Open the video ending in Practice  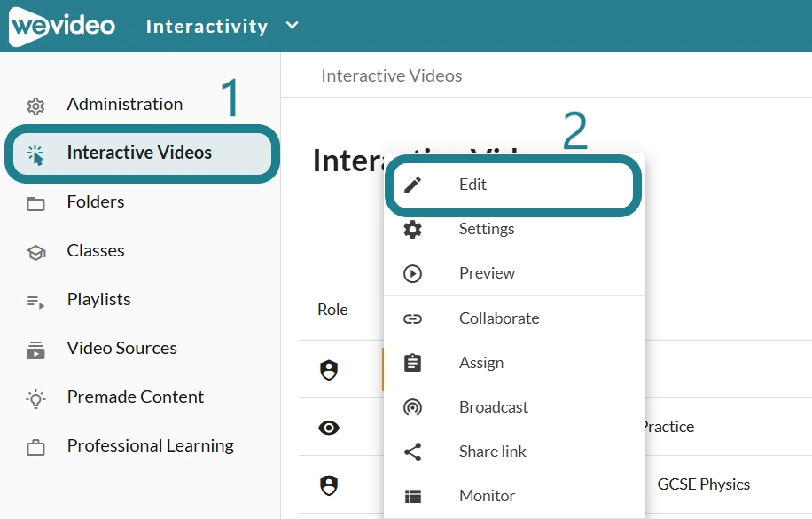click(669, 427)
